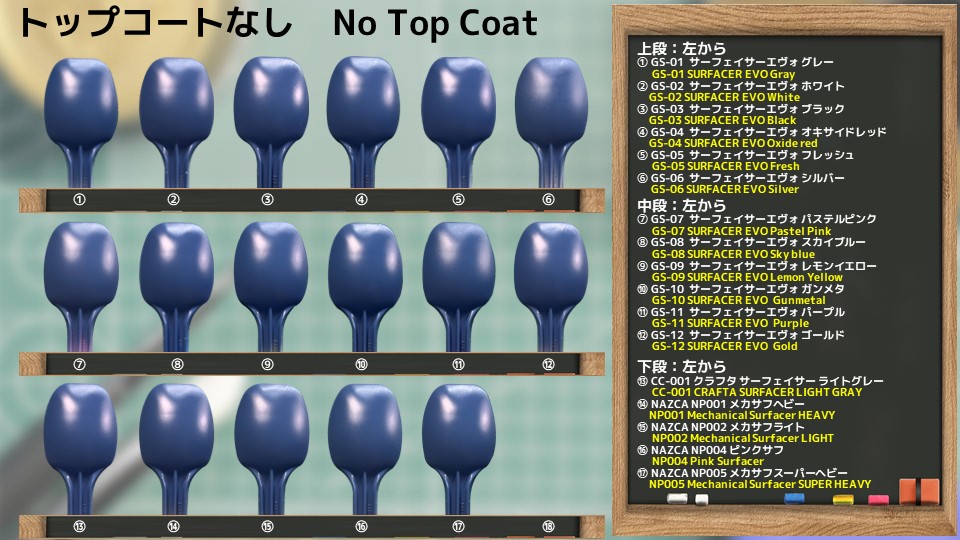
Task: Click line '① GS-01 サーフェイサーエヴォ グレー'
Action: (x=735, y=62)
